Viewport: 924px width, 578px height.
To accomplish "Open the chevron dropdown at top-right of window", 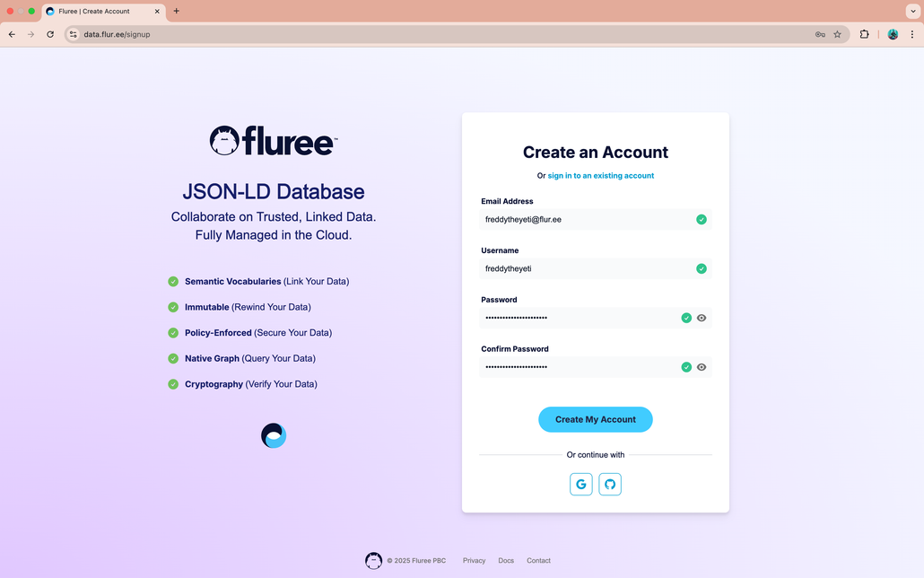I will (x=913, y=10).
